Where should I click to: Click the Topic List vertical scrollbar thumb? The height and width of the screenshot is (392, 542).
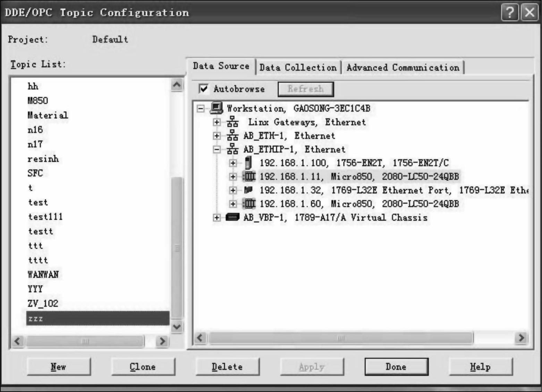click(177, 248)
